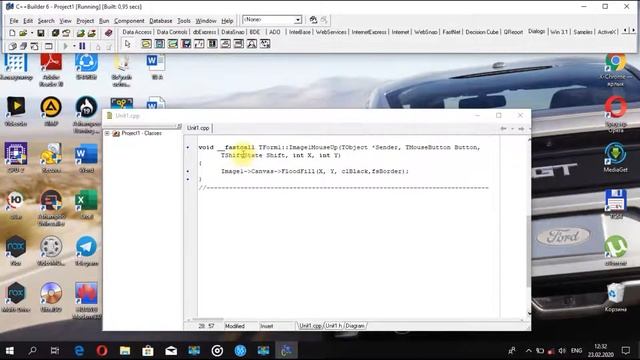The image size is (640, 360).
Task: Click the New items toolbar icon
Action: click(x=12, y=33)
